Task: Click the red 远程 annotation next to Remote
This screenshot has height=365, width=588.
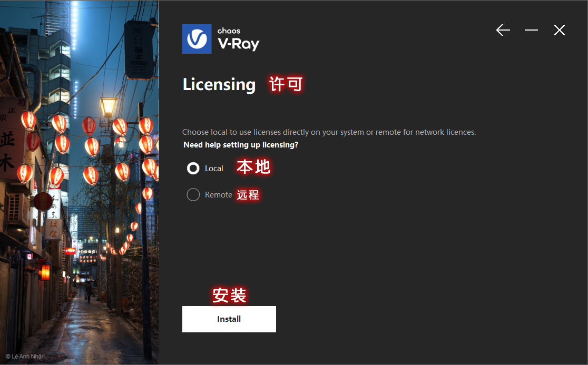Action: click(x=248, y=195)
